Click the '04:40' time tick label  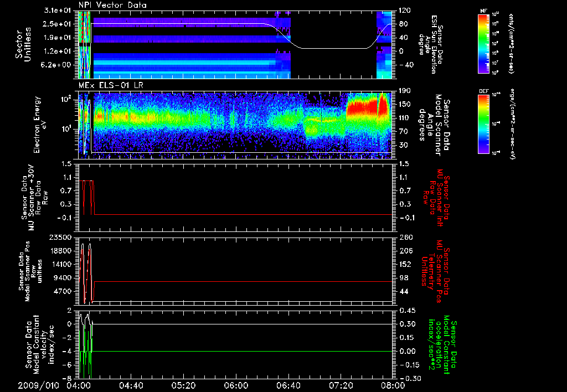pos(131,385)
